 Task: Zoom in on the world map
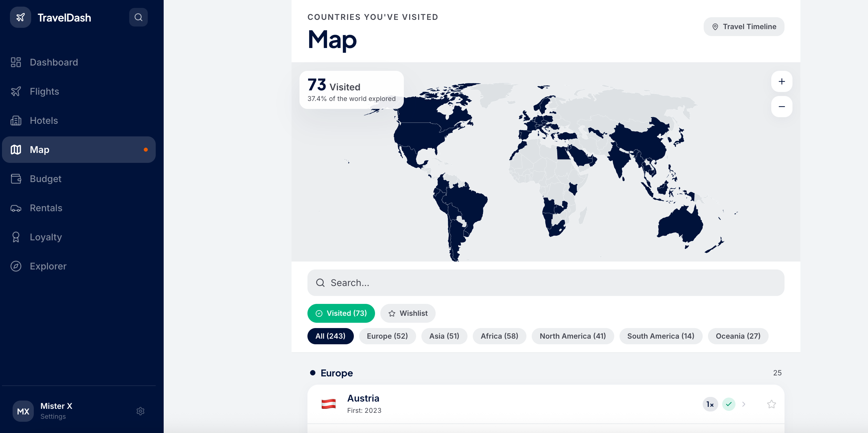click(782, 81)
